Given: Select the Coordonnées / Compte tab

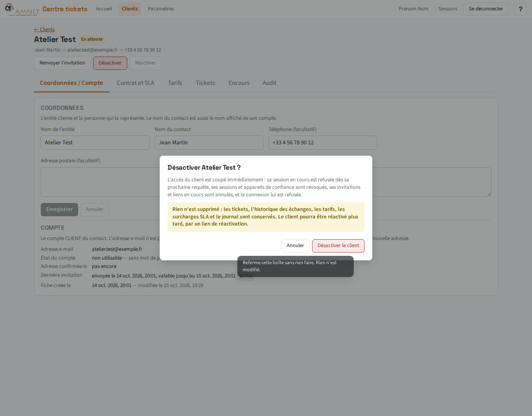Looking at the screenshot, I should click(71, 83).
